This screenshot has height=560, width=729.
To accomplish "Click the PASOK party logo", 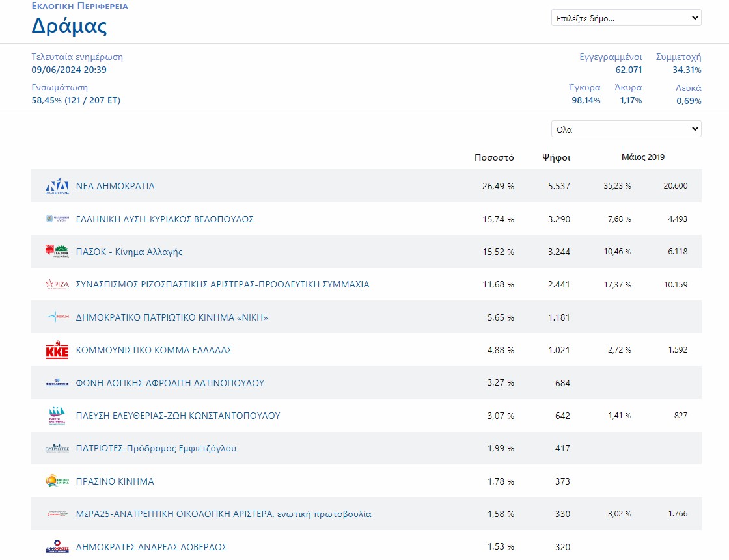I will pyautogui.click(x=57, y=252).
